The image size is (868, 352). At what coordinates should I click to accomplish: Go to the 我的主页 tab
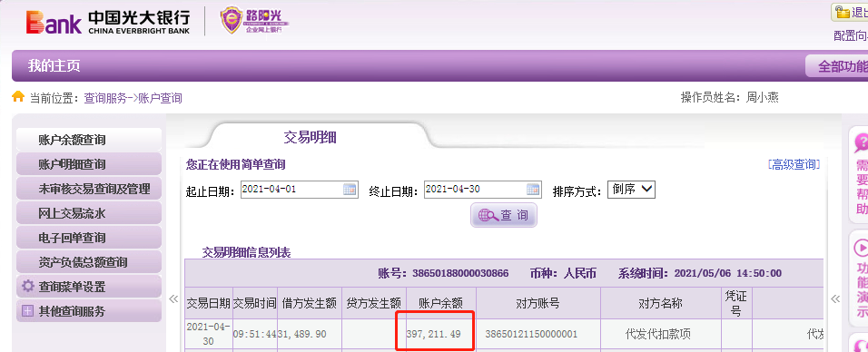54,66
